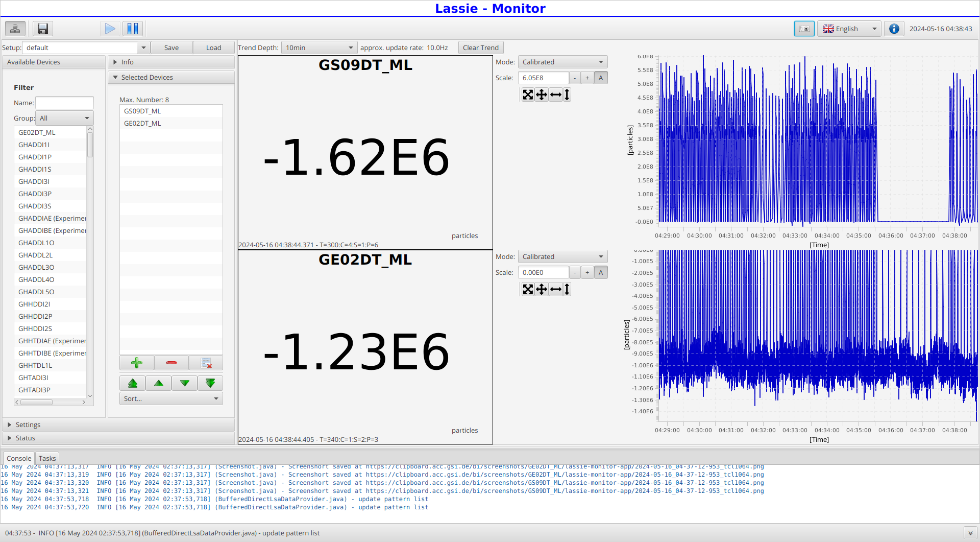Open the Sort dropdown
Viewport: 980px width, 542px height.
point(171,398)
